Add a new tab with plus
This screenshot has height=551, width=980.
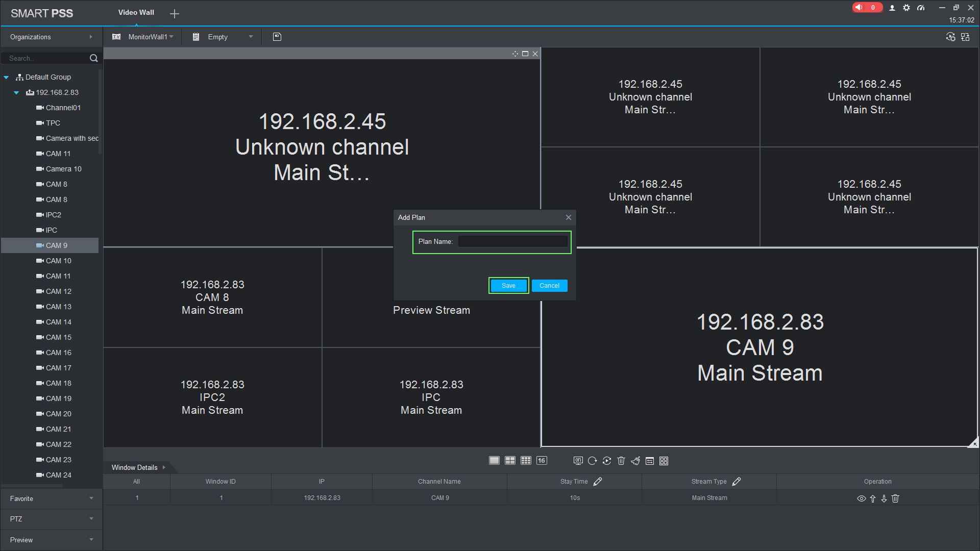(x=175, y=14)
